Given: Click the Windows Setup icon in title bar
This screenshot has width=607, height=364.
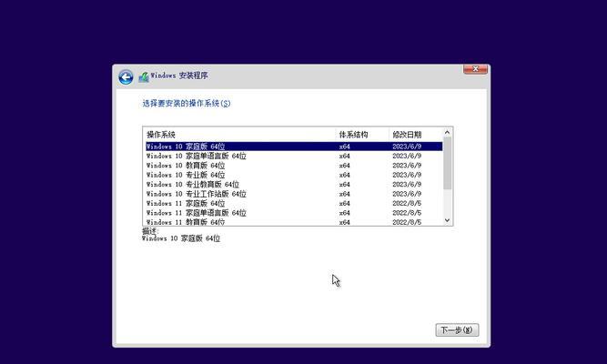Looking at the screenshot, I should coord(144,77).
